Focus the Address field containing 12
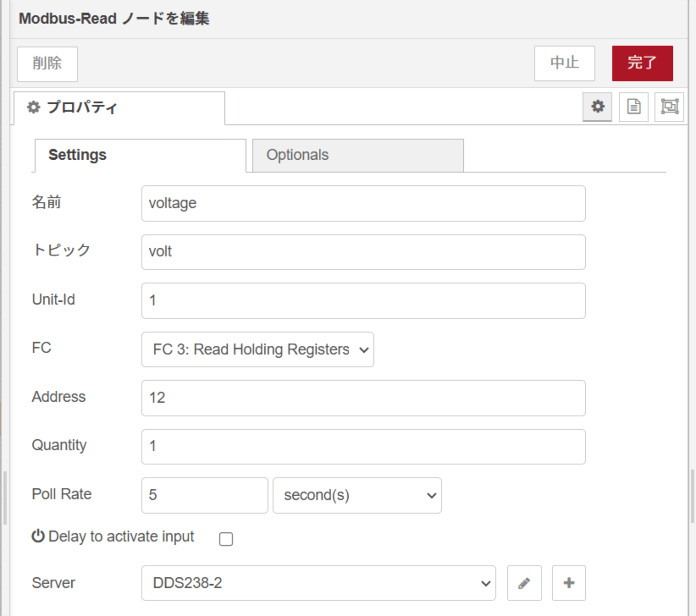This screenshot has width=696, height=616. click(363, 398)
